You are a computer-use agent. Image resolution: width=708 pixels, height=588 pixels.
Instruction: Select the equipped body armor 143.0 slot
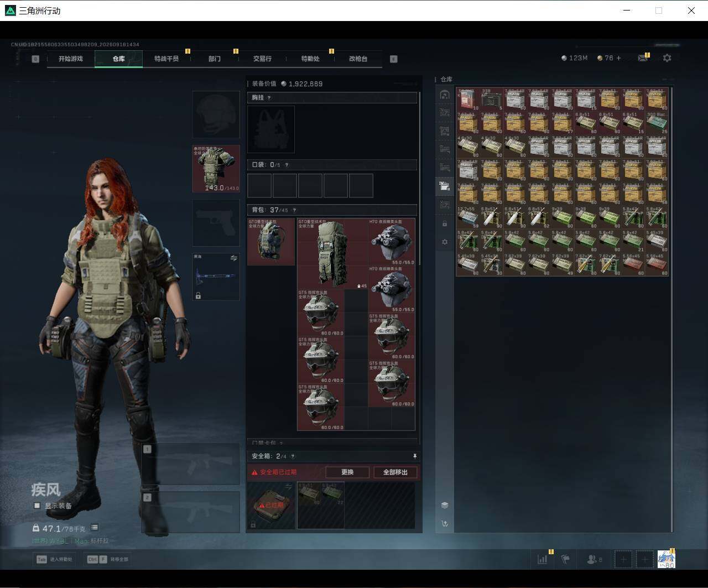(216, 169)
